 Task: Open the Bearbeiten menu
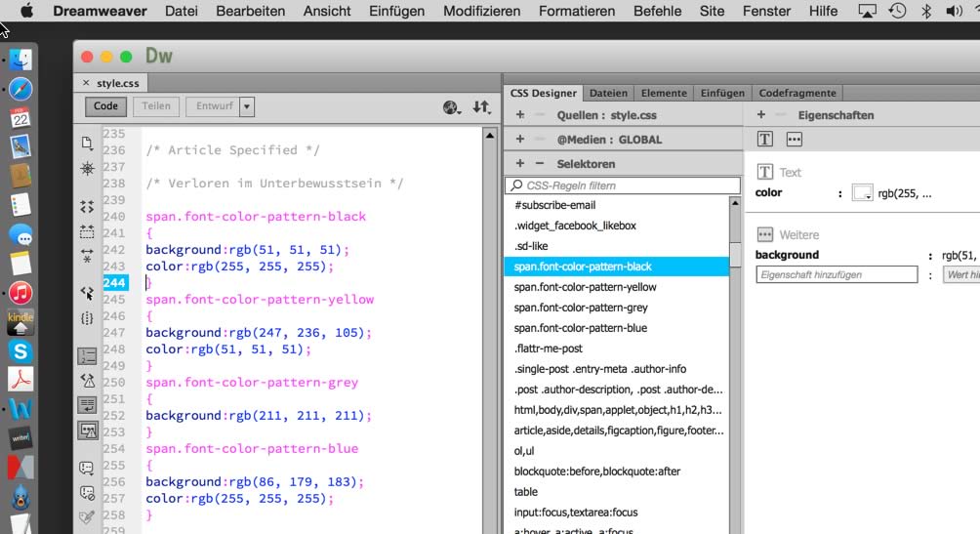pos(251,11)
